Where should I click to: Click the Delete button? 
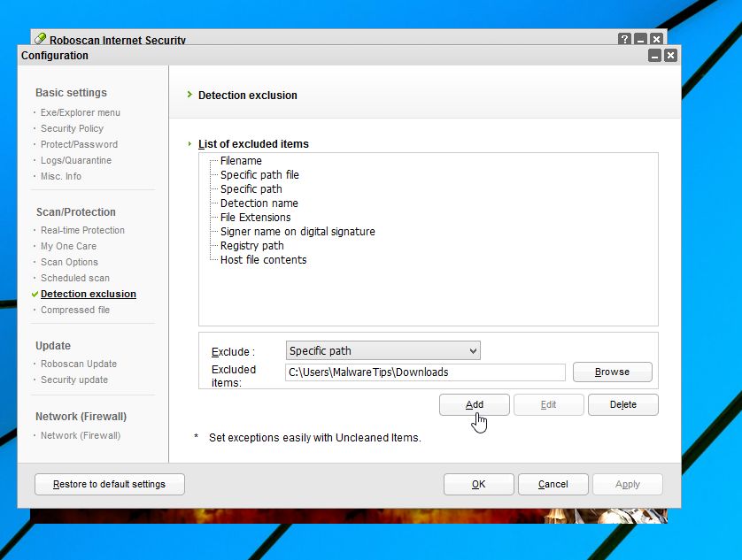pyautogui.click(x=623, y=404)
